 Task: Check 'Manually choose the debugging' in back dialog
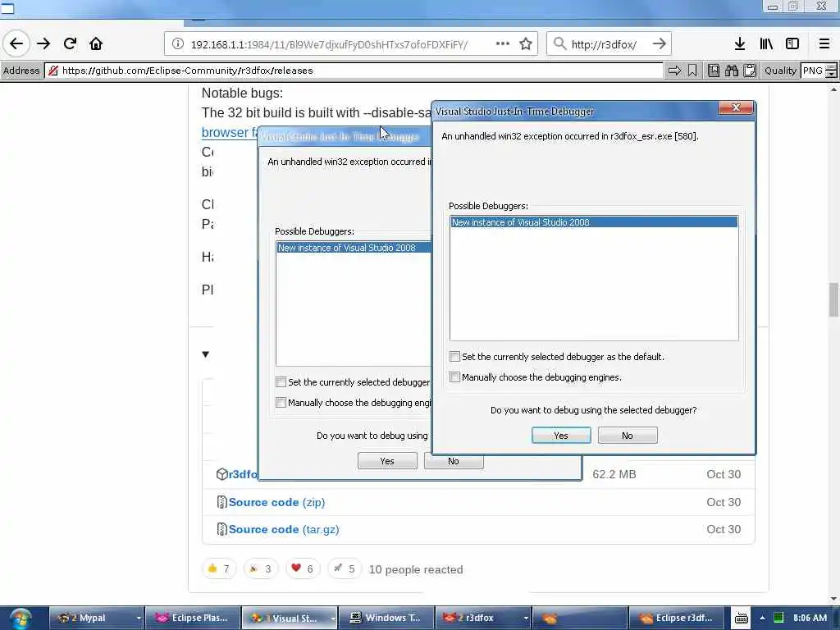[281, 402]
